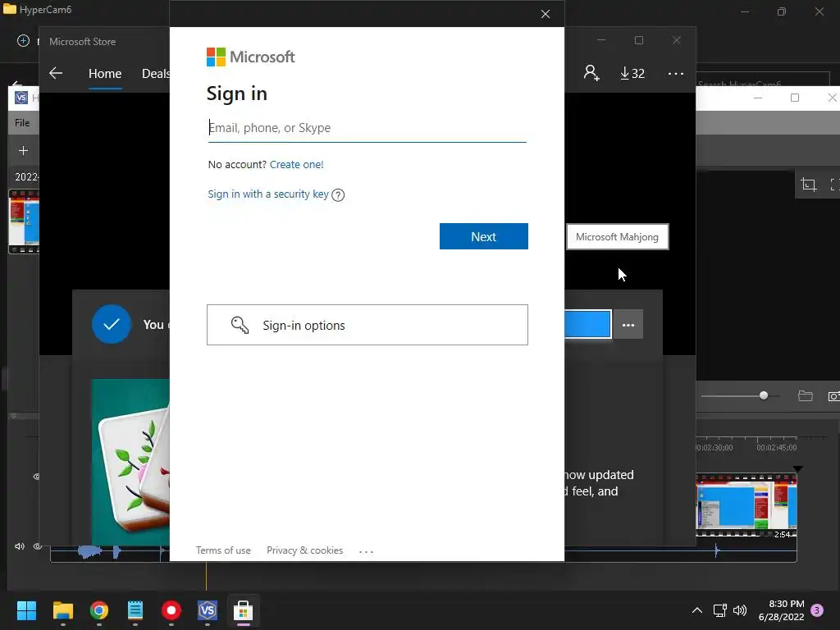Open Sign-in options
Viewport: 840px width, 630px height.
click(367, 325)
